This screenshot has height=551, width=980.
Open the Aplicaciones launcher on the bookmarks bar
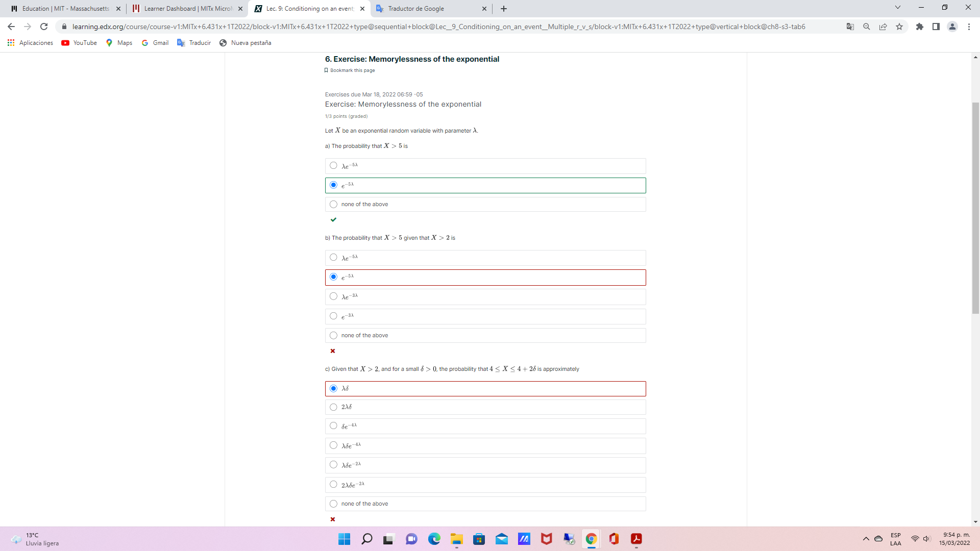click(30, 43)
